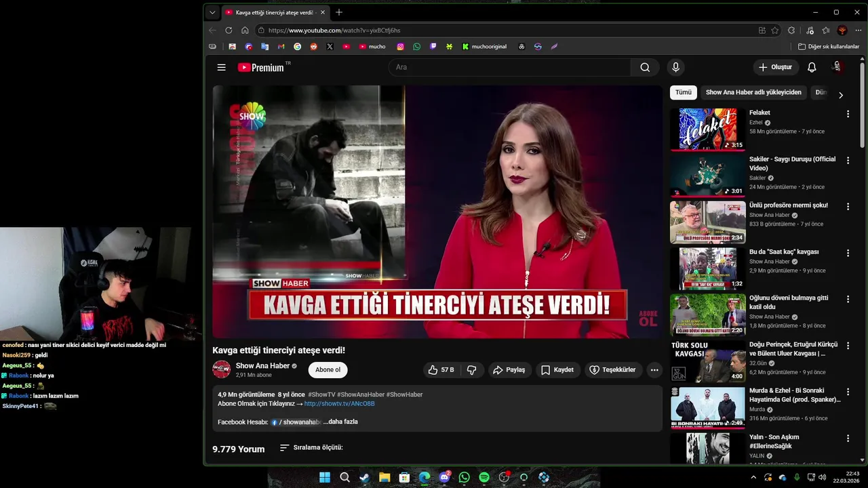Open the account avatar menu
Image resolution: width=868 pixels, height=488 pixels.
(x=837, y=66)
